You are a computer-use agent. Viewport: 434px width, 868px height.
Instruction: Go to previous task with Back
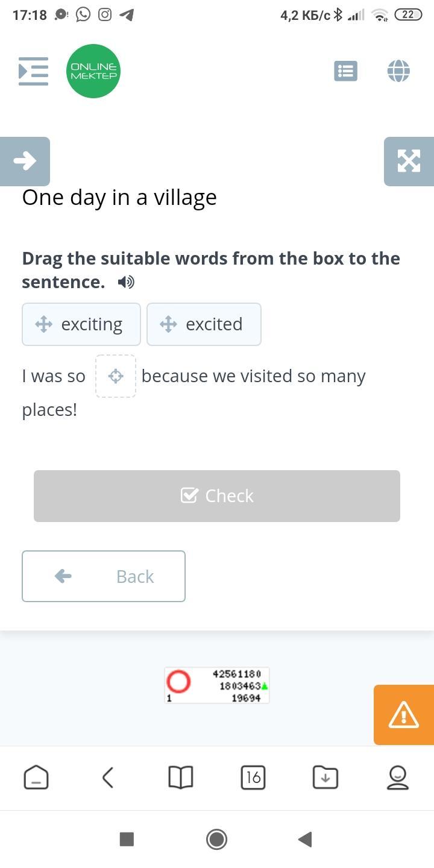coord(104,576)
